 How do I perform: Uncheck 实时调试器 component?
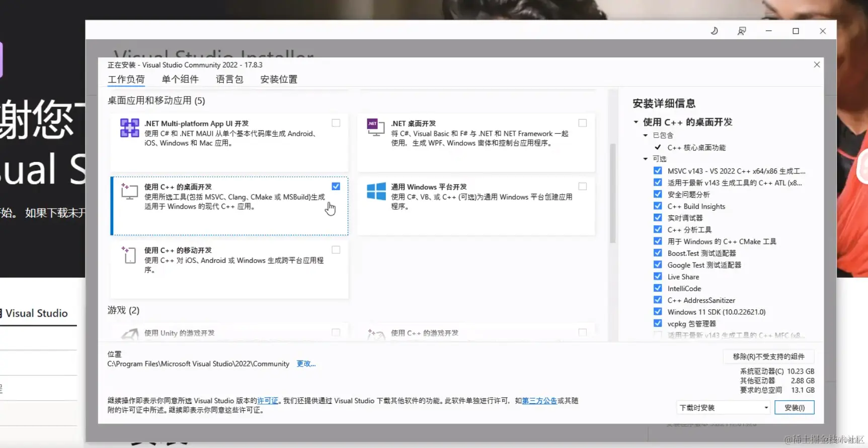(x=657, y=218)
